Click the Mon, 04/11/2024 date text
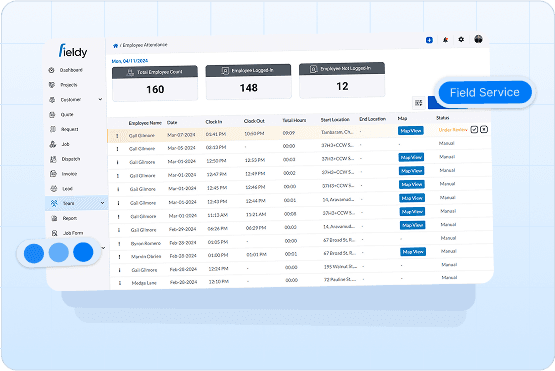 coord(130,61)
